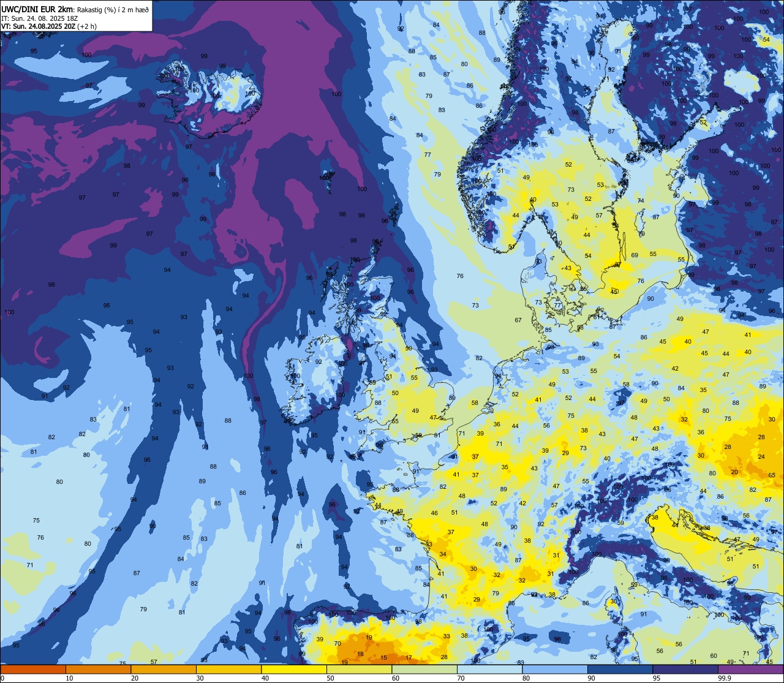
Task: Click the humidity value 15 on the map
Action: click(383, 658)
